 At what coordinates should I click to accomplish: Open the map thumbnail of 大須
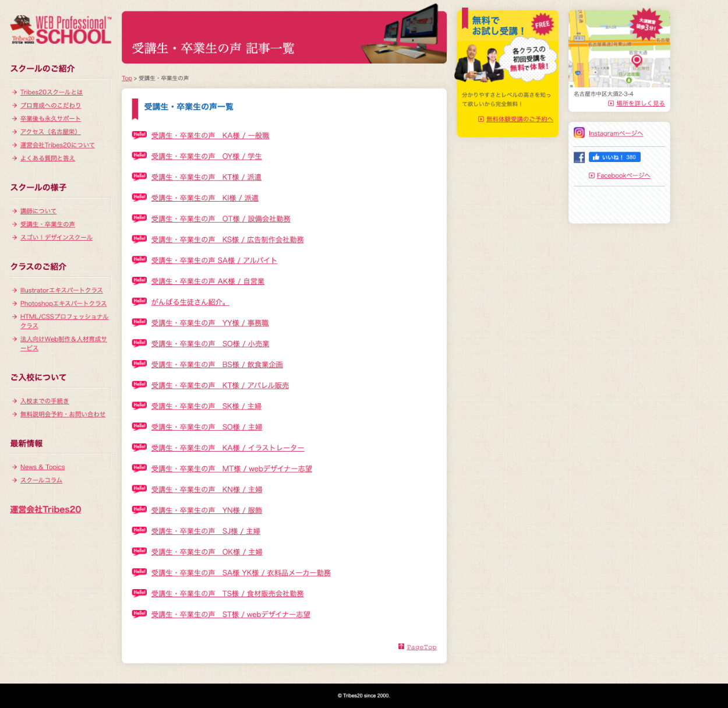point(619,50)
